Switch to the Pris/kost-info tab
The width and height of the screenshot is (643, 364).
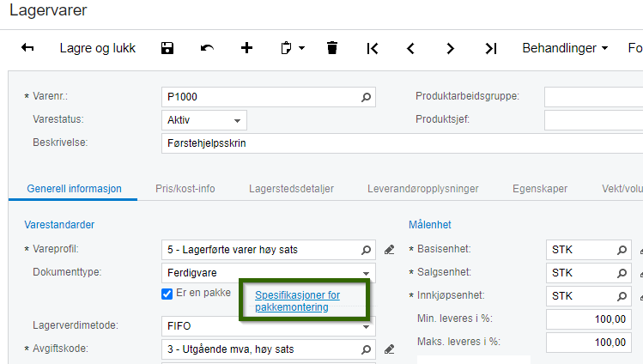pyautogui.click(x=185, y=189)
